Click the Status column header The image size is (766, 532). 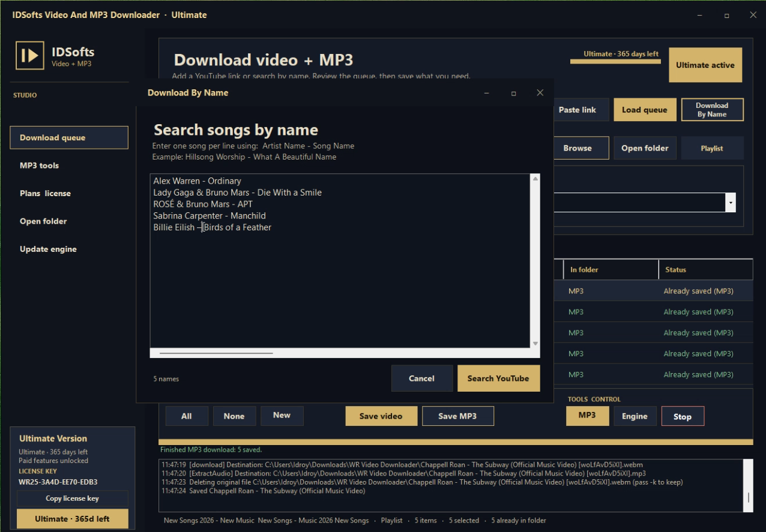(706, 270)
